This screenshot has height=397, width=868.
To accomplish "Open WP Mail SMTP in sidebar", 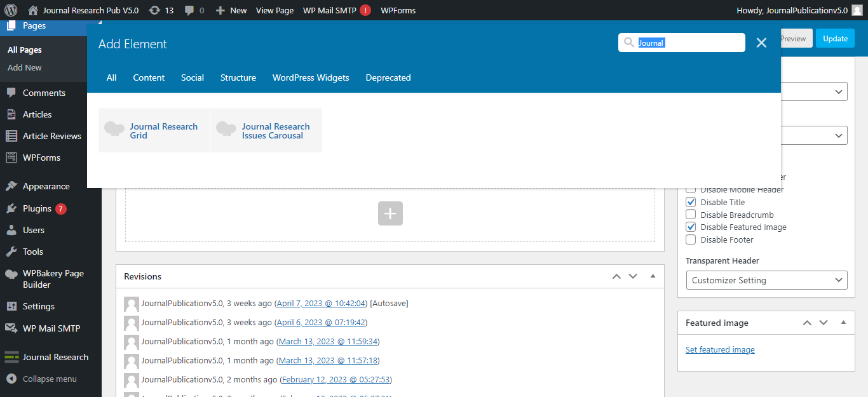I will tap(51, 328).
